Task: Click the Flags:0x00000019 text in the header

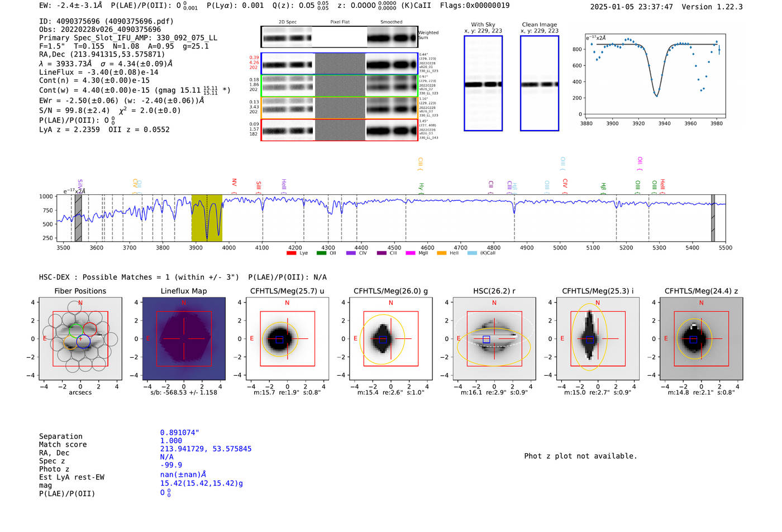Action: (475, 6)
